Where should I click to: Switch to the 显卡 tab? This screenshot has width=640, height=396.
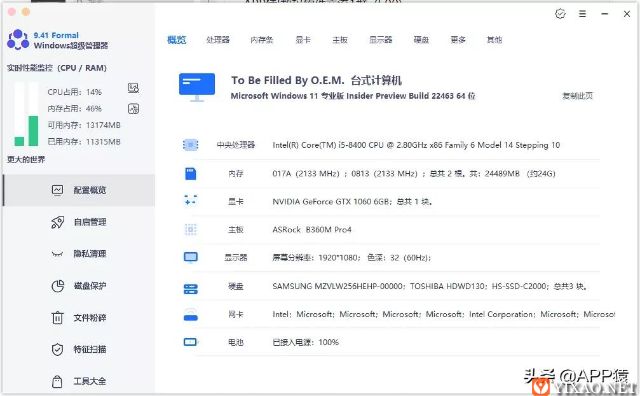pyautogui.click(x=303, y=40)
